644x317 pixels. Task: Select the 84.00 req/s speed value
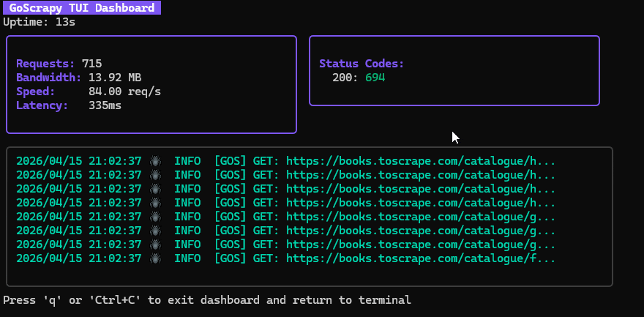124,92
